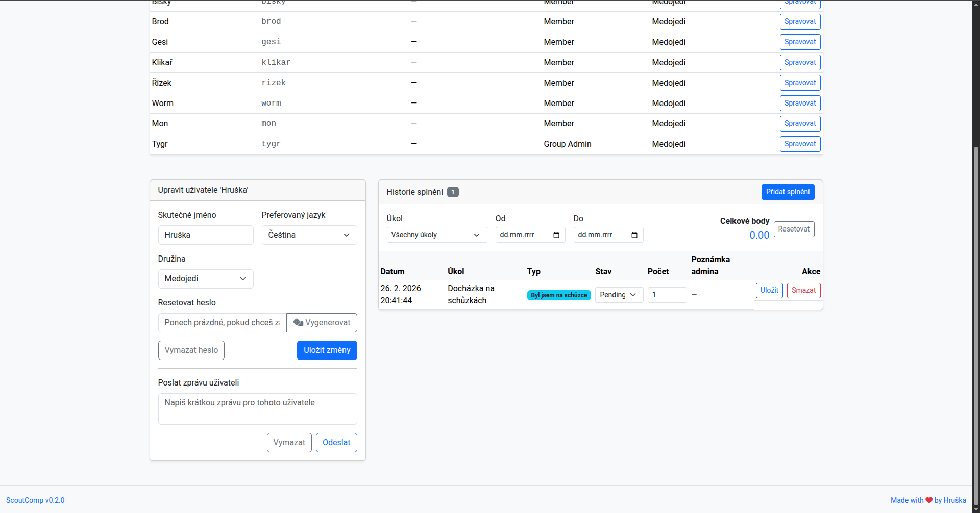Image resolution: width=980 pixels, height=513 pixels.
Task: Save changes with Uložit změny
Action: [x=327, y=350]
